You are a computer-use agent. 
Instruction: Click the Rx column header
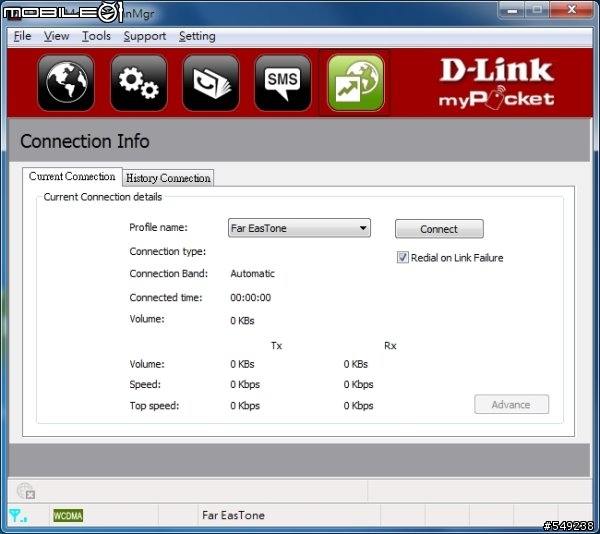point(390,346)
